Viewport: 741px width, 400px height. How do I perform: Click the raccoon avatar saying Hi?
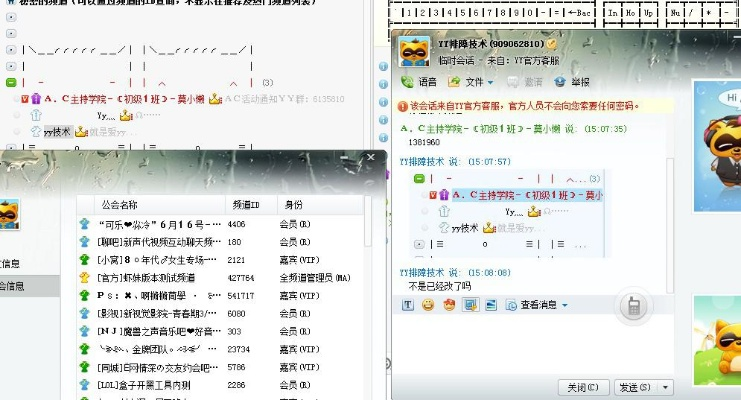(x=717, y=147)
